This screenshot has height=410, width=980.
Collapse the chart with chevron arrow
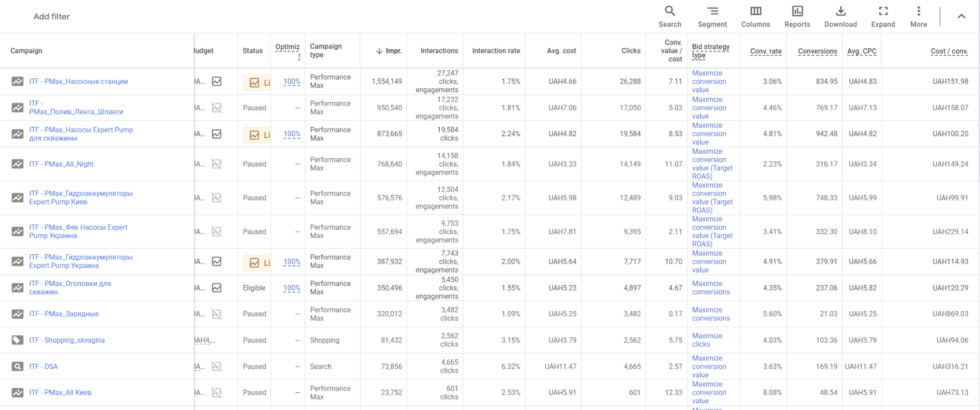961,17
